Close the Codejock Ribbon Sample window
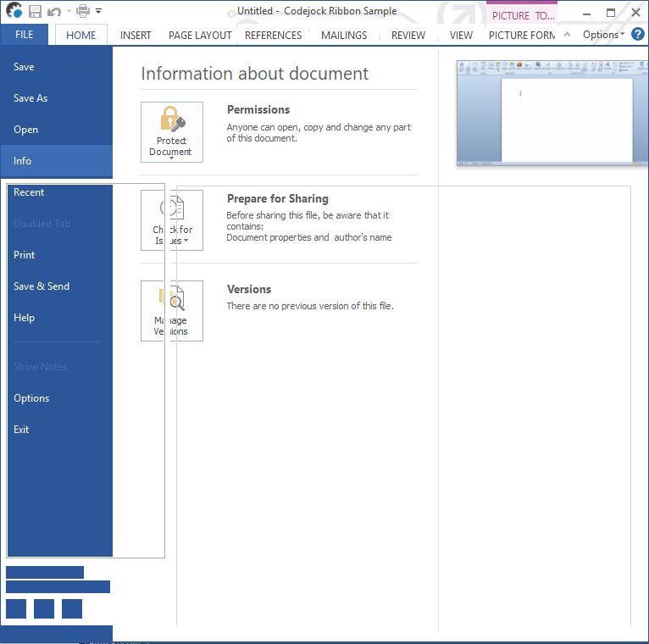This screenshot has height=644, width=649. [x=635, y=13]
